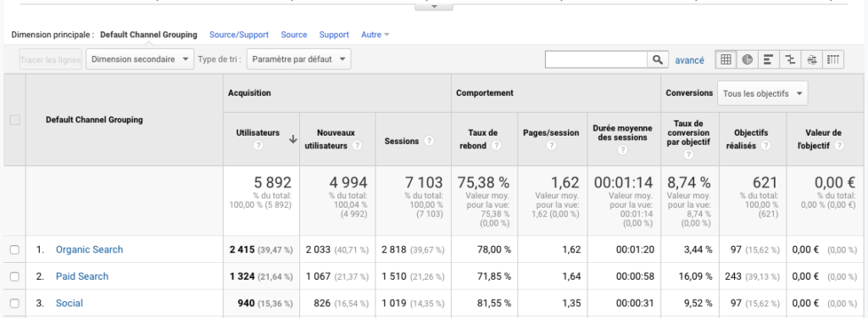
Task: Switch to Support dimension
Action: click(334, 35)
